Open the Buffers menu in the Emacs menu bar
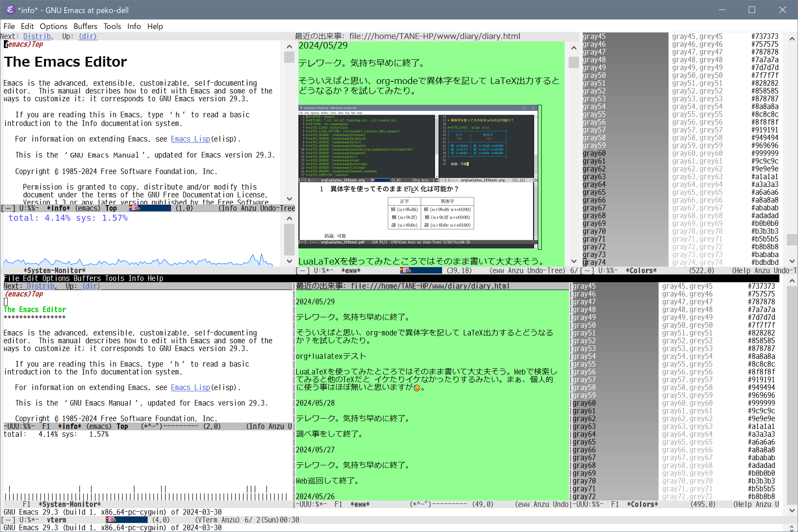Viewport: 798px width, 532px height. [x=85, y=26]
